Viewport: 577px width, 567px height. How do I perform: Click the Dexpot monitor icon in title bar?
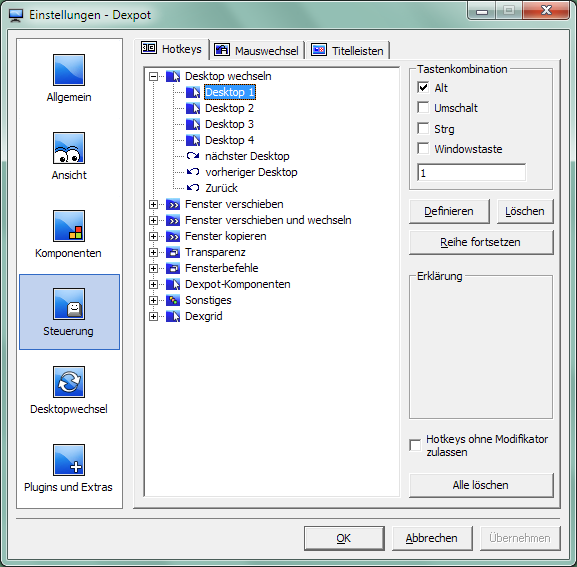click(16, 15)
